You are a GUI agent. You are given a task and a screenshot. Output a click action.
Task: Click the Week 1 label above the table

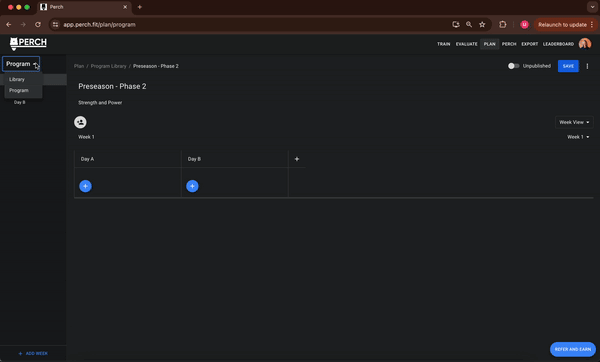86,137
